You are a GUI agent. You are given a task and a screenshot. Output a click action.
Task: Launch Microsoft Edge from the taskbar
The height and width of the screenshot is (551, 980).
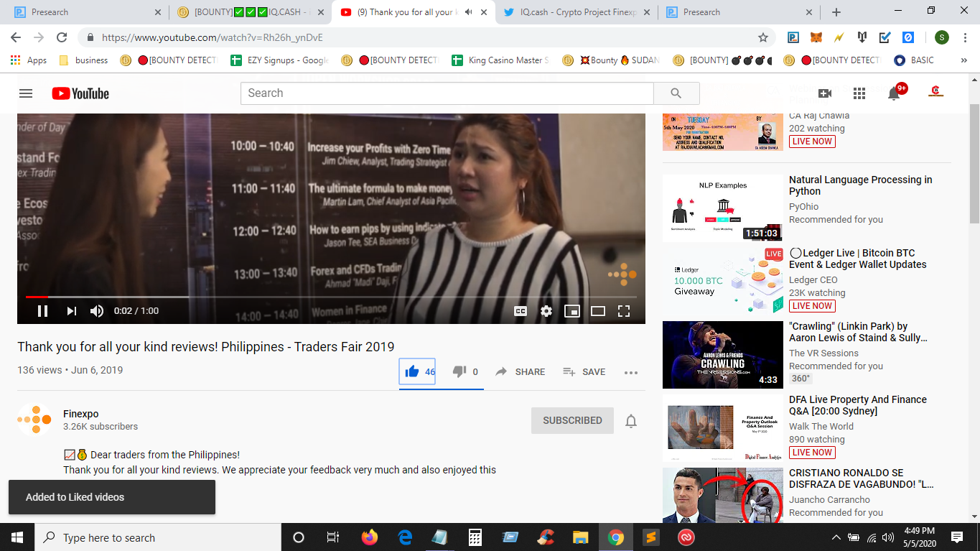tap(405, 537)
